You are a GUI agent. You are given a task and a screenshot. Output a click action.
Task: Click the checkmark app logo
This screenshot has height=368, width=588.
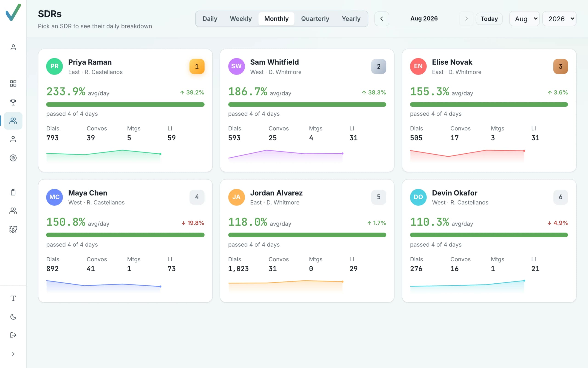[x=13, y=13]
